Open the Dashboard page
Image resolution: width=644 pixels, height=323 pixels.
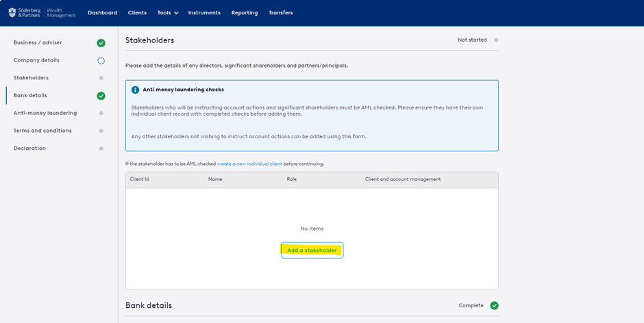click(x=102, y=12)
